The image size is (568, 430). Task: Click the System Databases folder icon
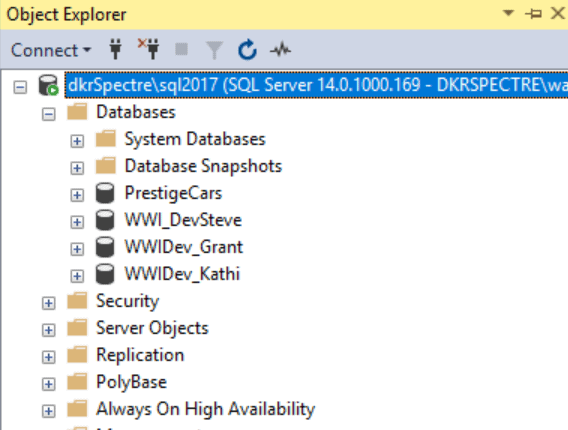106,138
